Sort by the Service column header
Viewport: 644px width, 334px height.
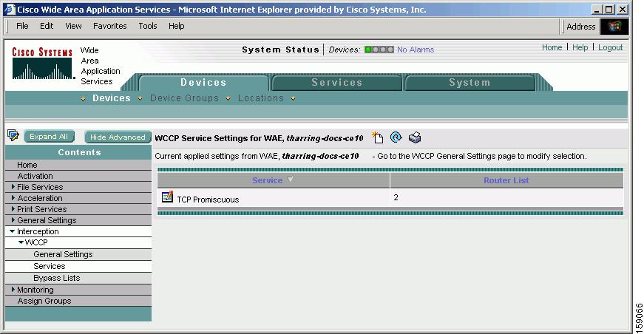pos(268,180)
